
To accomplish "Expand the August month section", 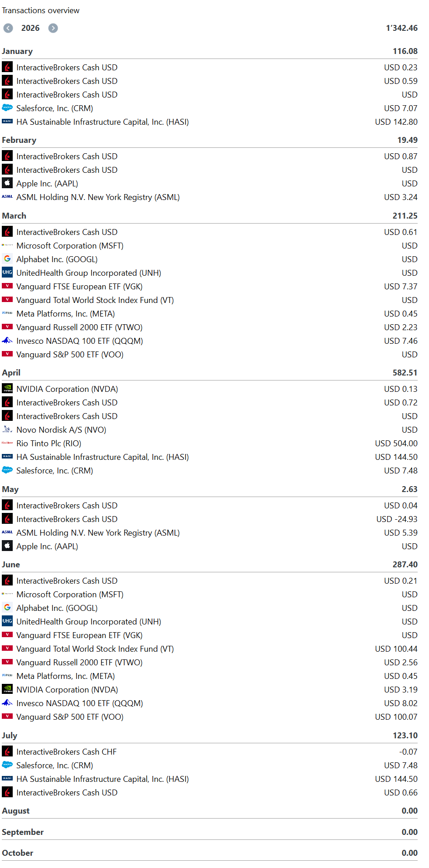I will (210, 811).
